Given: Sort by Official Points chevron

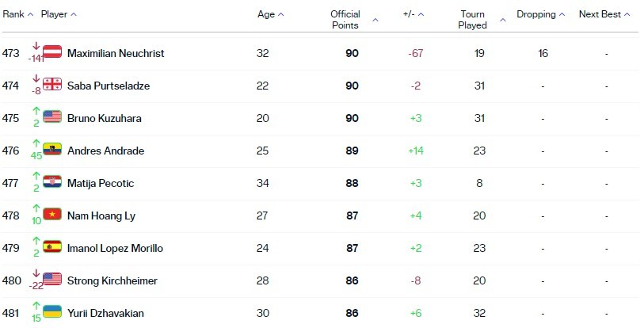Looking at the screenshot, I should point(375,20).
